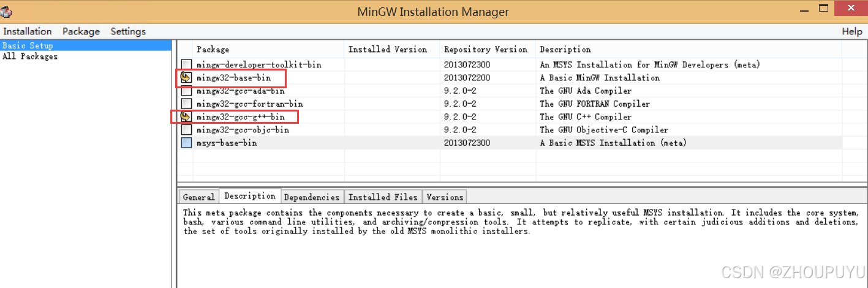This screenshot has width=868, height=288.
Task: Select the mingw32-gcc-ada-bin package name
Action: click(x=241, y=91)
